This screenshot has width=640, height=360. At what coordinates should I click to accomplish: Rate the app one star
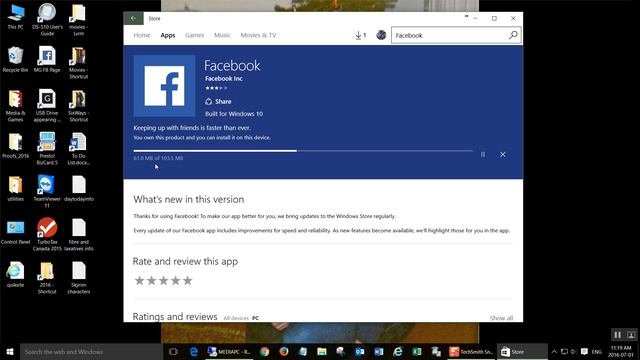(139, 280)
